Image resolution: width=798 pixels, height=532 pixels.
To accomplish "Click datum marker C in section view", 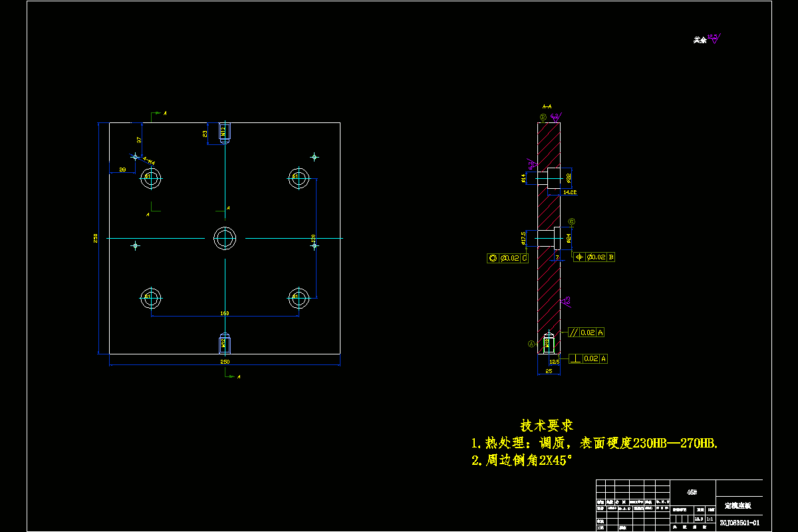I will (x=572, y=221).
